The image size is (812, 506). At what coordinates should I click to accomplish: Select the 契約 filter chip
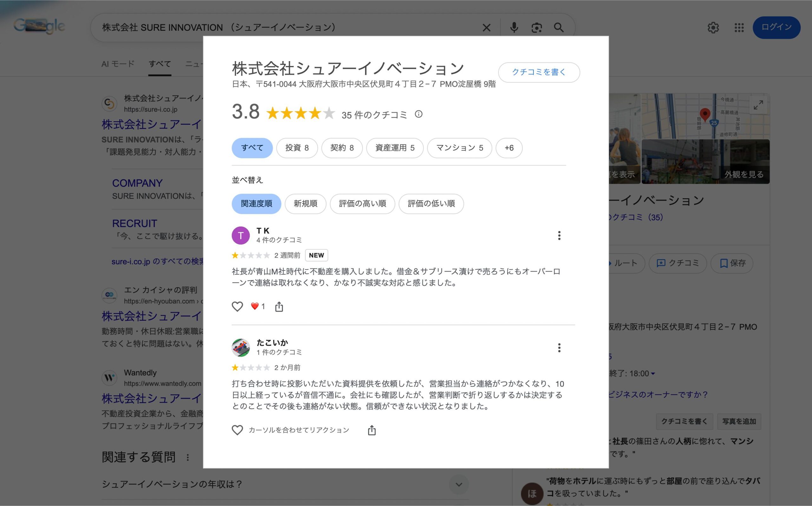coord(342,148)
